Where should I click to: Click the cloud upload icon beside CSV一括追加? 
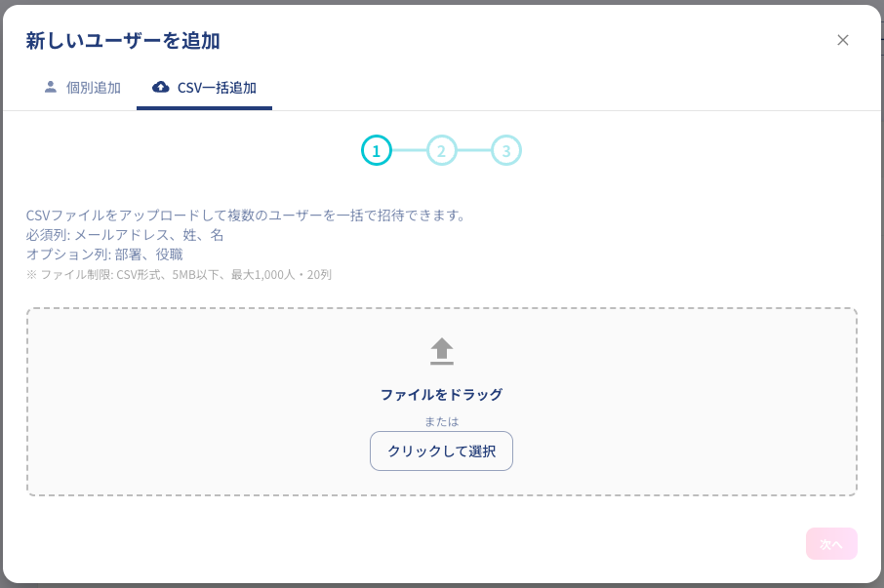tap(161, 87)
